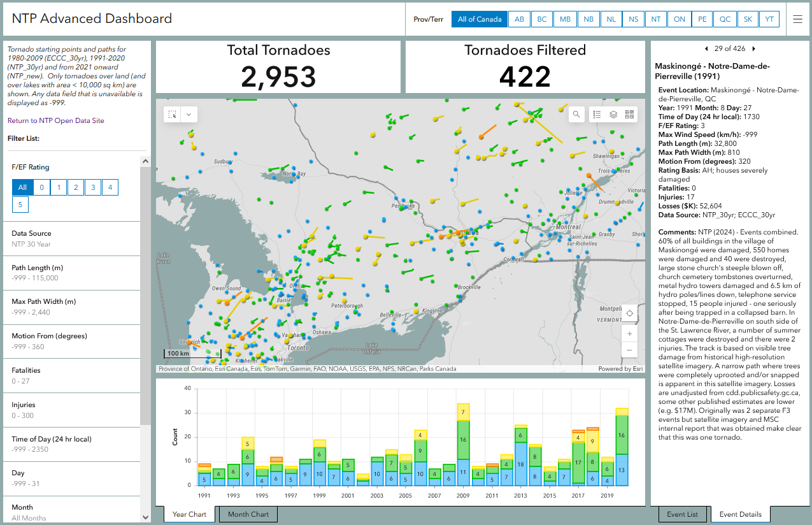Screen dimensions: 812x525
Task: Open the map search tool
Action: [576, 114]
